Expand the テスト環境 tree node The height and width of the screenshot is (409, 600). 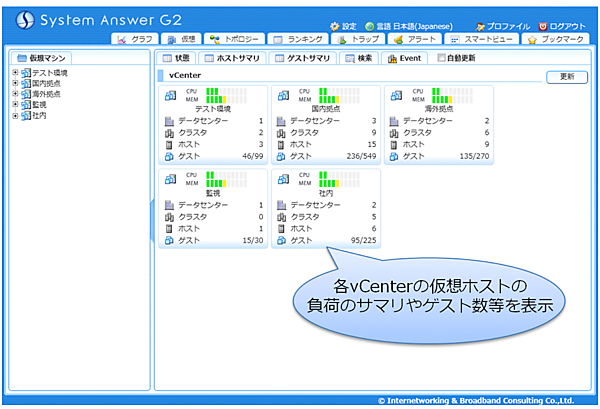tap(15, 73)
